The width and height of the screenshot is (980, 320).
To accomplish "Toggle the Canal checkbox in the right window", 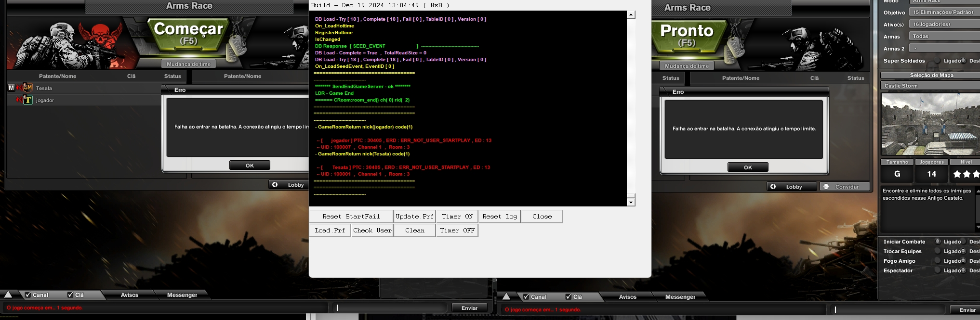I will click(526, 296).
